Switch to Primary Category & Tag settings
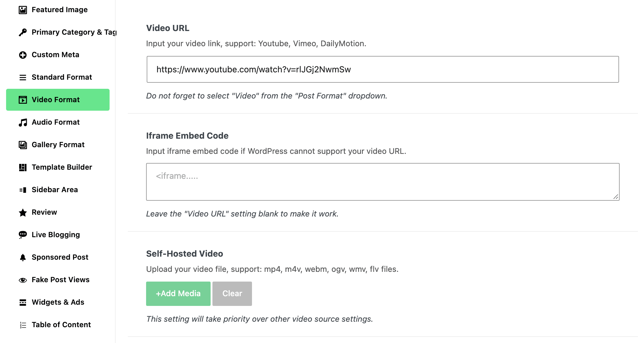Screen dimensions: 644x343 pos(58,32)
